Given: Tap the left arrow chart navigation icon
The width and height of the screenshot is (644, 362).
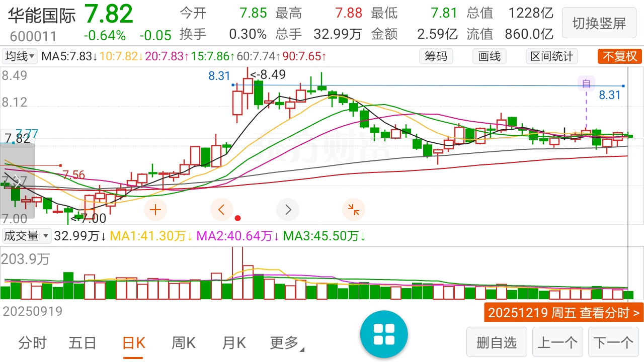Looking at the screenshot, I should [x=222, y=210].
